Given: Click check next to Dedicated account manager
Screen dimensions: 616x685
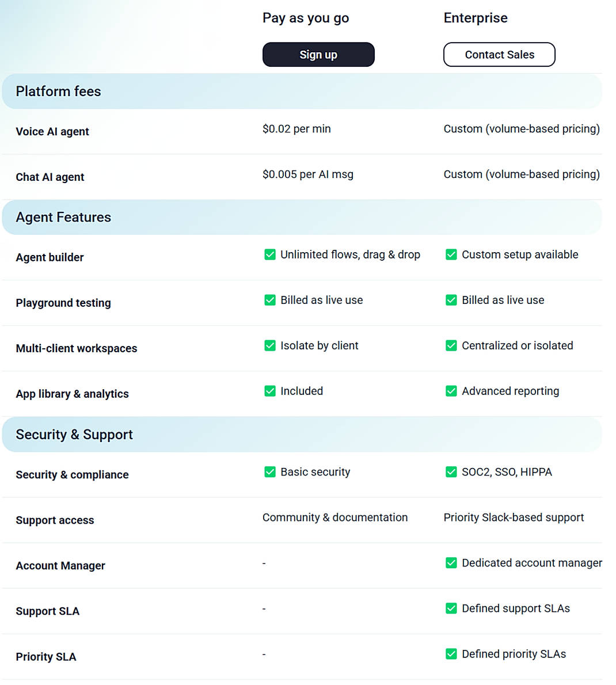Looking at the screenshot, I should click(x=451, y=563).
